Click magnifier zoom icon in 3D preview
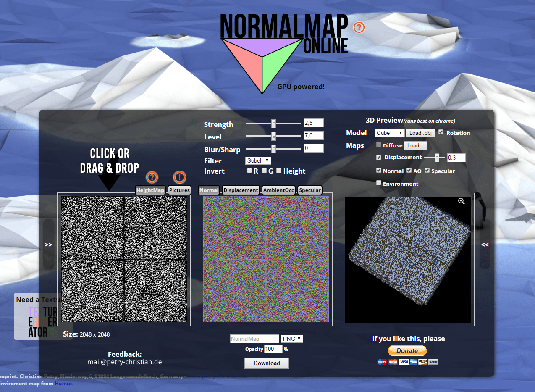This screenshot has height=392, width=535. point(462,202)
